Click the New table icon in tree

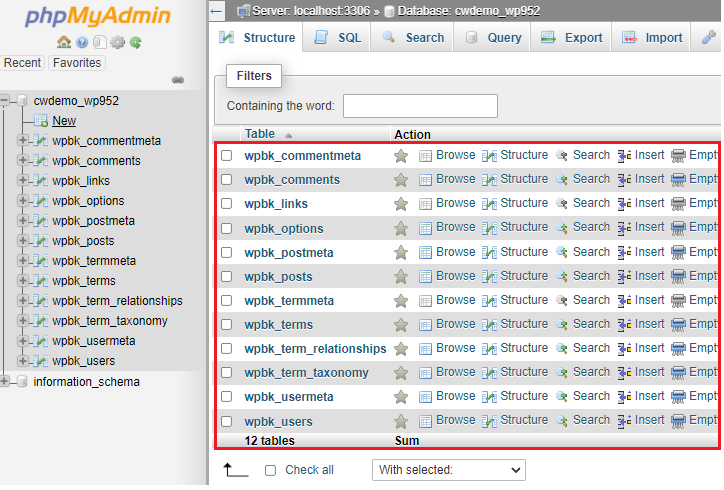point(41,121)
